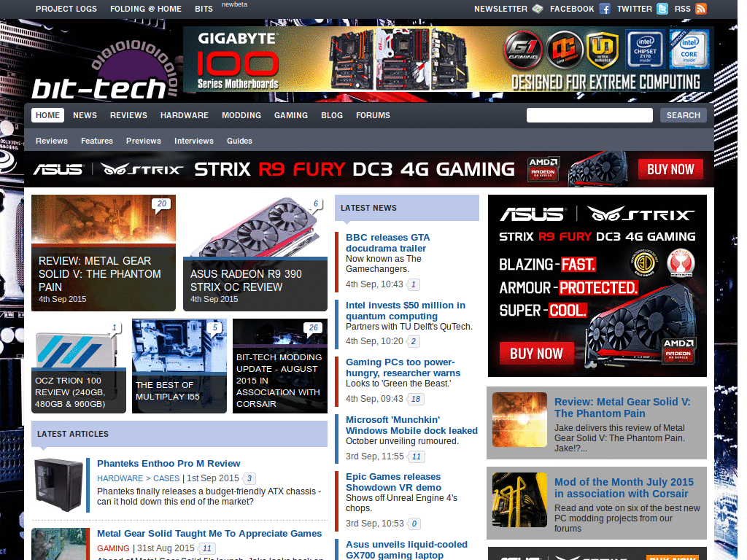The height and width of the screenshot is (560, 747).
Task: Open comment count 18 under Gaming PCs news
Action: [x=415, y=399]
